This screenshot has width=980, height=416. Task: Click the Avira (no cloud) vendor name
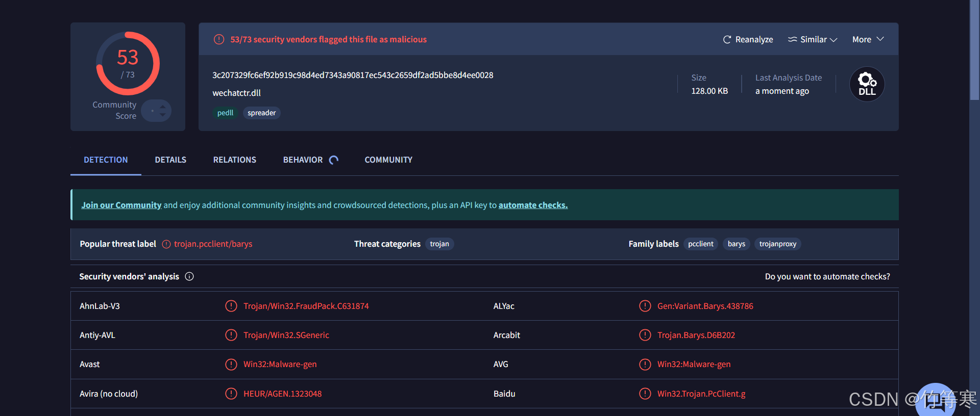[109, 394]
